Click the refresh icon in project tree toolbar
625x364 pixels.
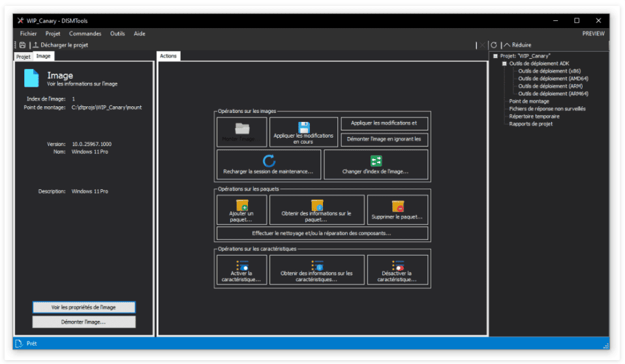(x=493, y=45)
